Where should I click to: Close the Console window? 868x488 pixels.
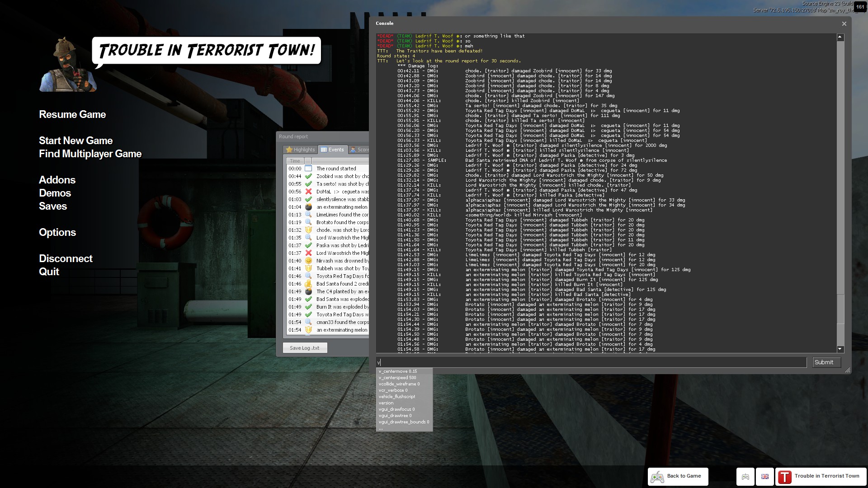click(844, 23)
